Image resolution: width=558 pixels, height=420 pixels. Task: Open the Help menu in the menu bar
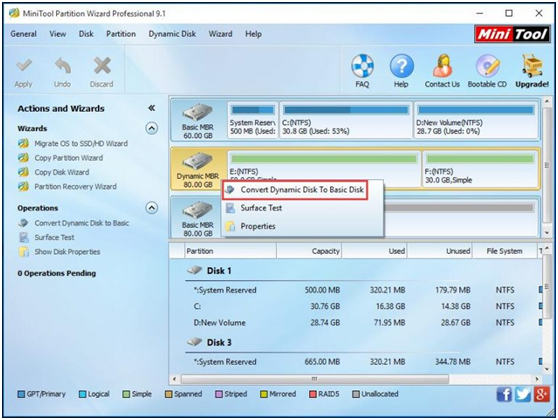pos(253,34)
